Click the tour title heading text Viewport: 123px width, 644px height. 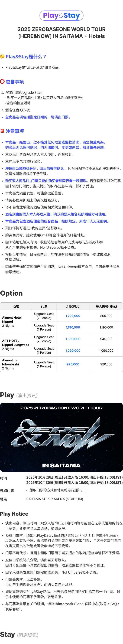(61, 33)
